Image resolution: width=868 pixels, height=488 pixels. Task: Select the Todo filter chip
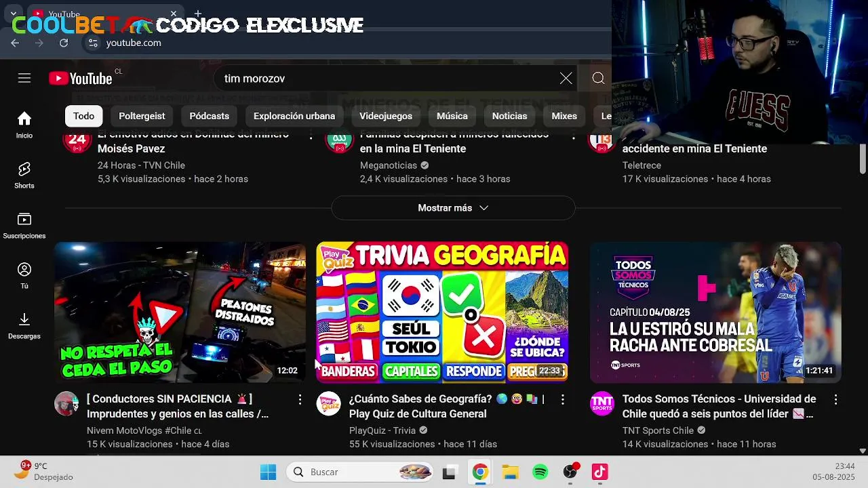pyautogui.click(x=83, y=116)
